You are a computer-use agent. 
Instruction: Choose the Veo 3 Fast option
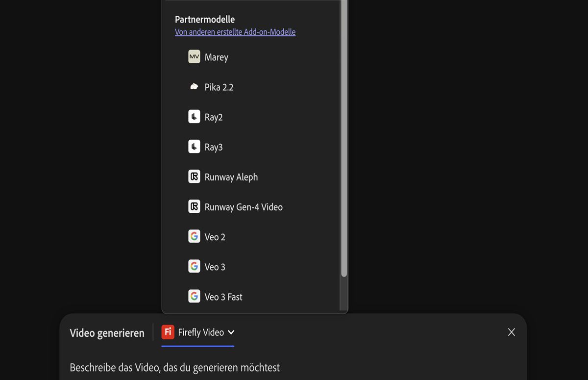click(x=223, y=297)
